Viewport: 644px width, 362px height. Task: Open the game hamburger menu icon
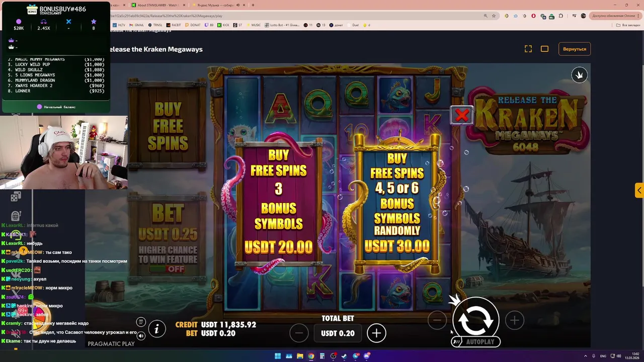[141, 322]
